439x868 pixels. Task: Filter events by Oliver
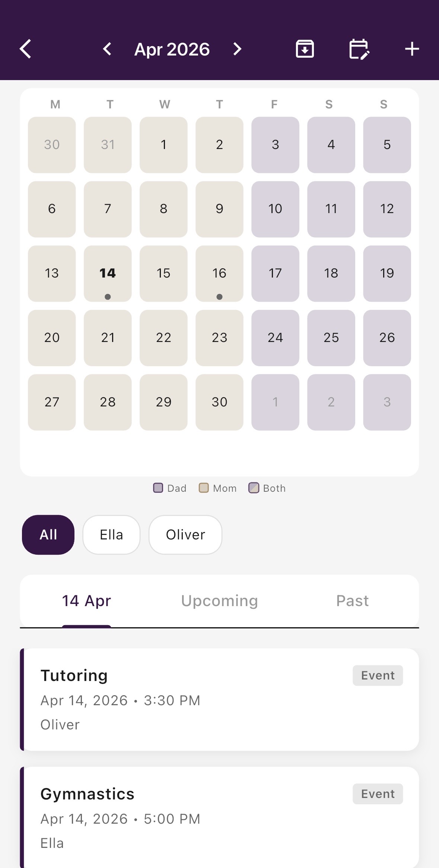[x=185, y=535]
